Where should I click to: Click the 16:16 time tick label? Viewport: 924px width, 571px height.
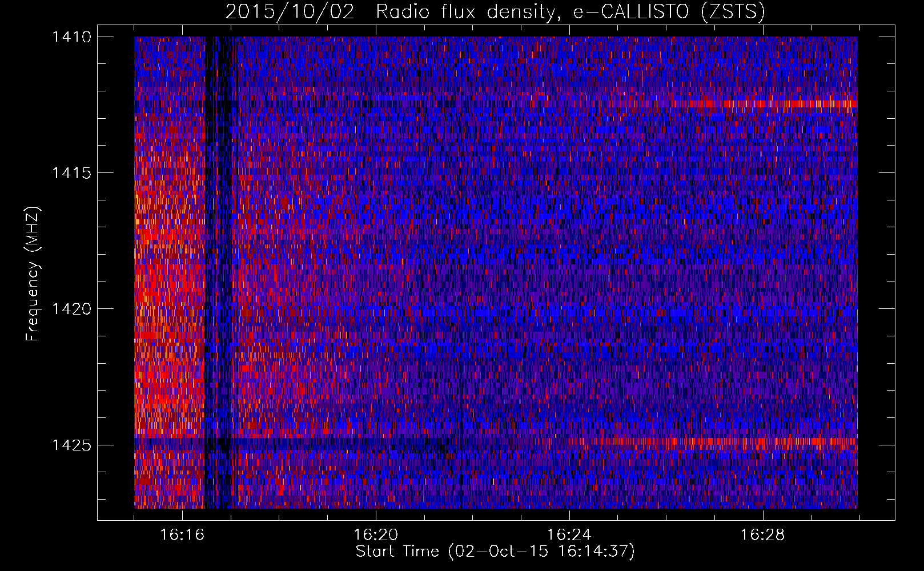click(182, 535)
